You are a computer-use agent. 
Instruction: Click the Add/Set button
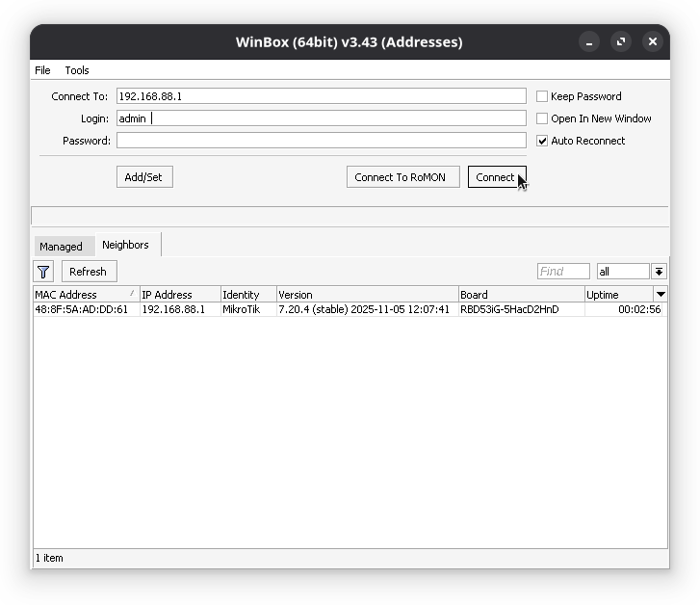[x=144, y=177]
